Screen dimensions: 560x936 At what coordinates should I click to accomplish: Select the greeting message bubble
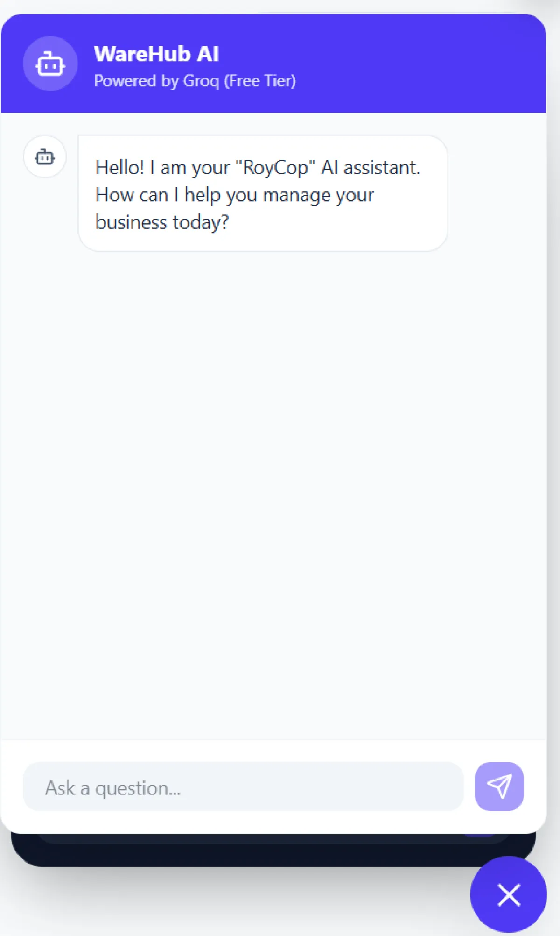(x=263, y=193)
